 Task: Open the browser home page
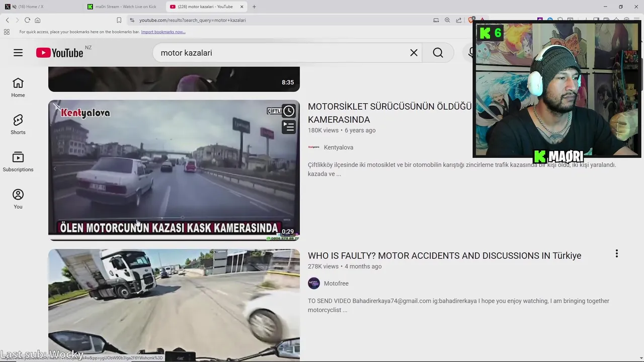37,20
